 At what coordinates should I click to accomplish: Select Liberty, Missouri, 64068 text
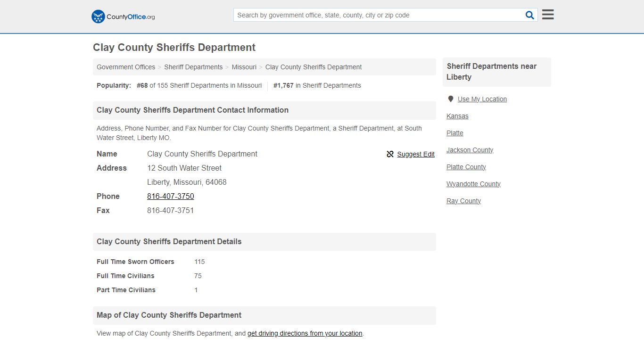click(187, 182)
